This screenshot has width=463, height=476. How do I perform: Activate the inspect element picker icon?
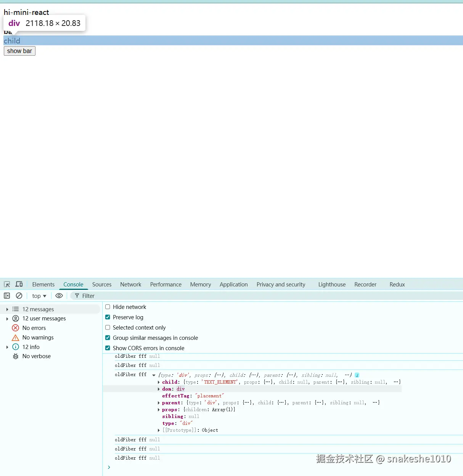pyautogui.click(x=7, y=285)
